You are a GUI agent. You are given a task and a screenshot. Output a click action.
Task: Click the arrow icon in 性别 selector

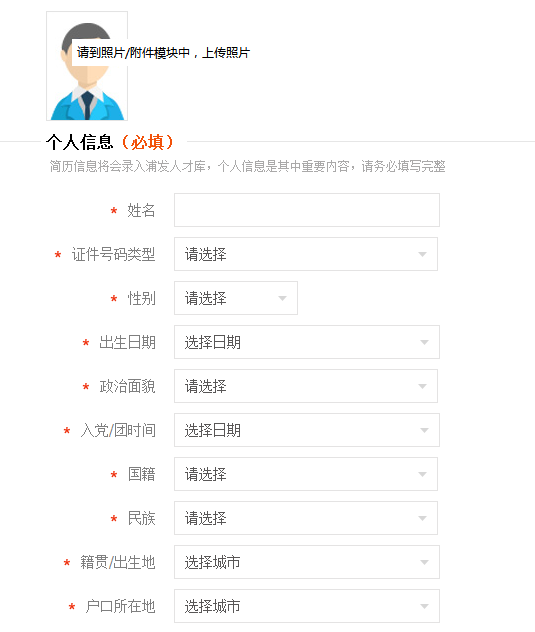(x=282, y=298)
